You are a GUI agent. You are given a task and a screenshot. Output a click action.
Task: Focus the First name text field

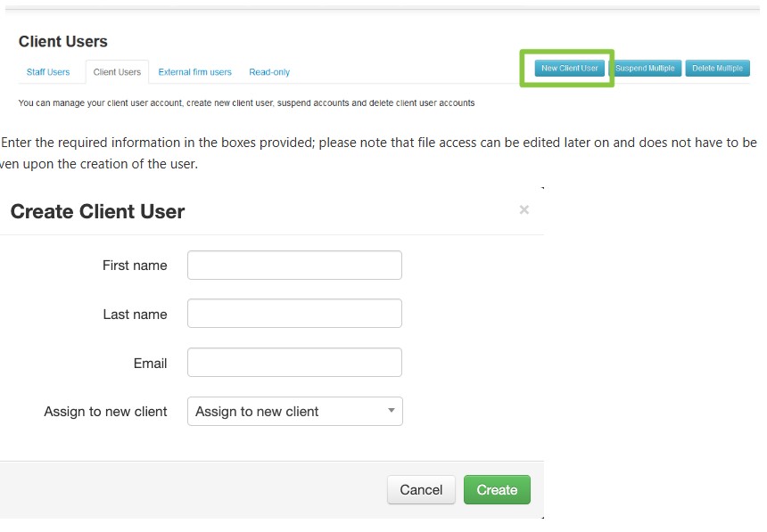pyautogui.click(x=294, y=266)
